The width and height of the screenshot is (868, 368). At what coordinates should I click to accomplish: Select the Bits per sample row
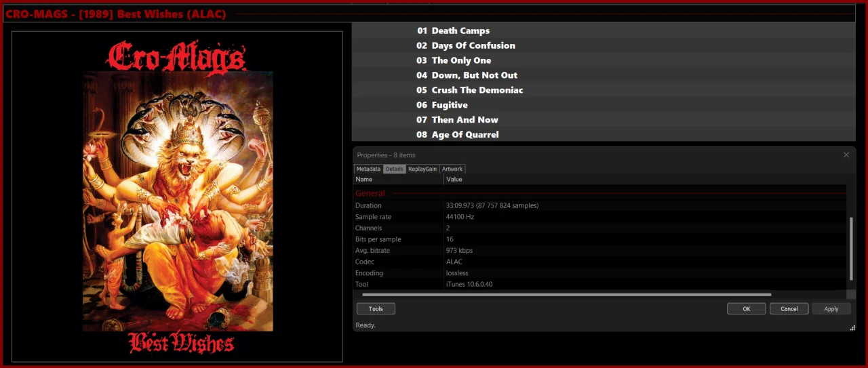click(x=600, y=239)
